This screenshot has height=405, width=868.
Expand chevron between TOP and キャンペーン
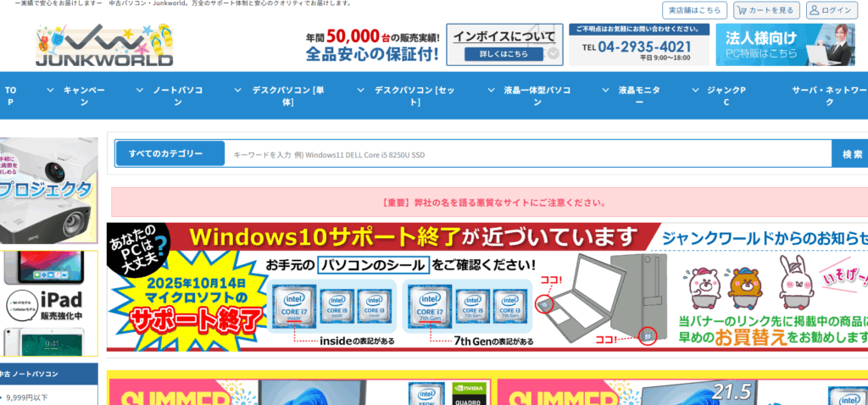50,90
